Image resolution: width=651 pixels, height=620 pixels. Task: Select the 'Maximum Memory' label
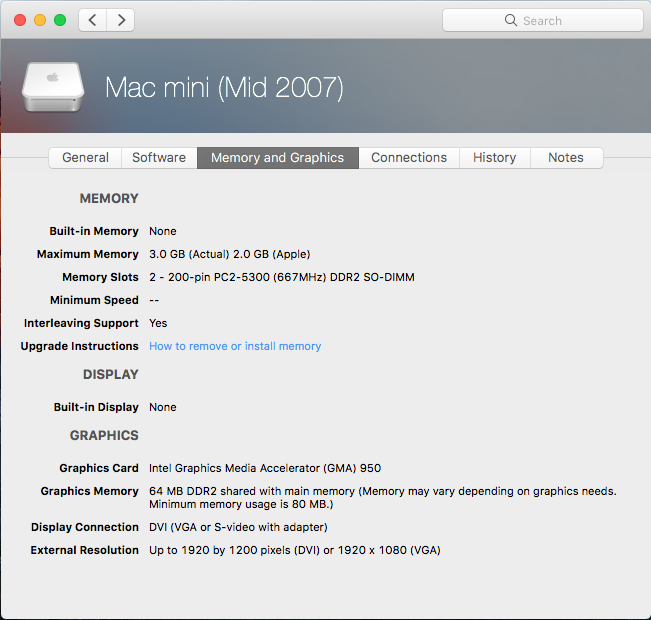(x=88, y=254)
